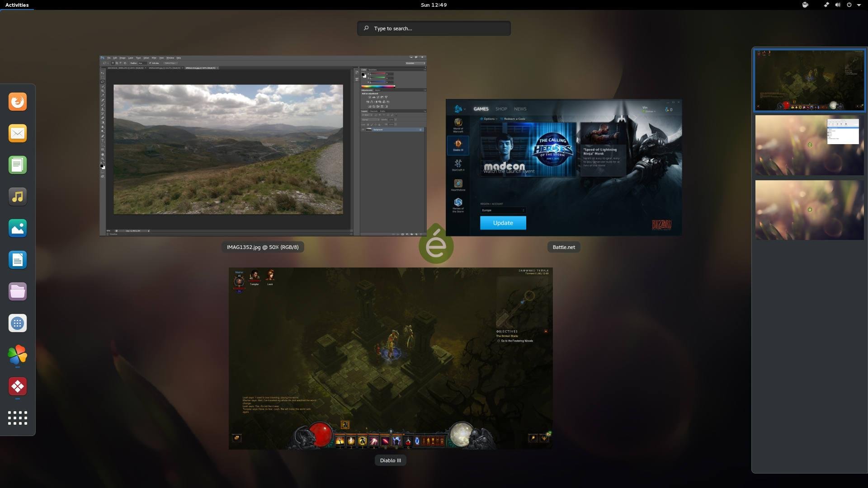This screenshot has width=868, height=488.
Task: Open the Battle.net logo dropdown menu
Action: coord(459,109)
